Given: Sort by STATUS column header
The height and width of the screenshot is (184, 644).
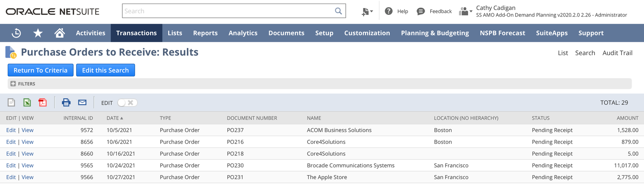Looking at the screenshot, I should pyautogui.click(x=541, y=118).
